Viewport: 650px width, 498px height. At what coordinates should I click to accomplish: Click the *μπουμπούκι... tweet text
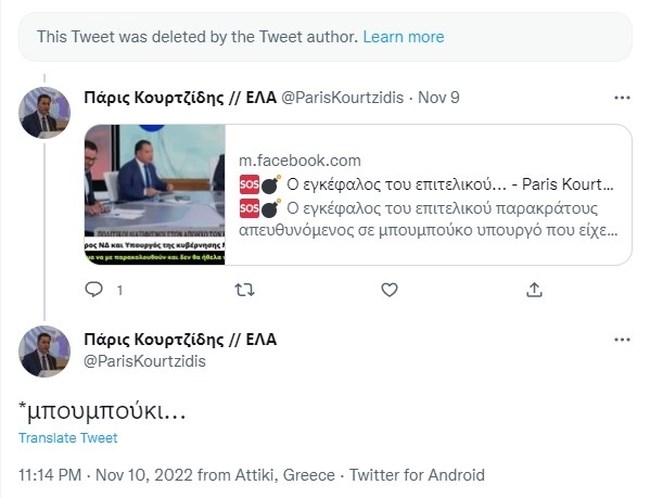(x=102, y=410)
